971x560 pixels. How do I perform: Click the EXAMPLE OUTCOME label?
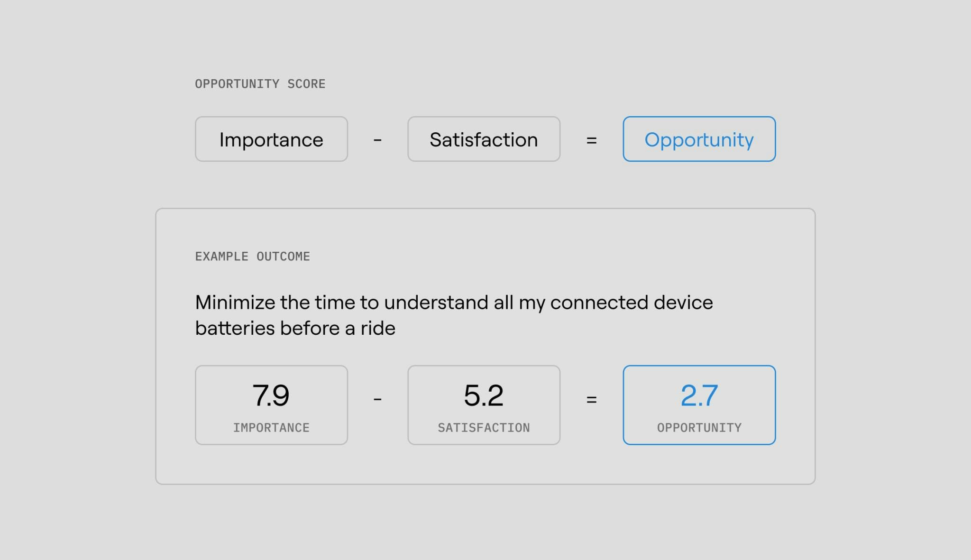coord(253,257)
